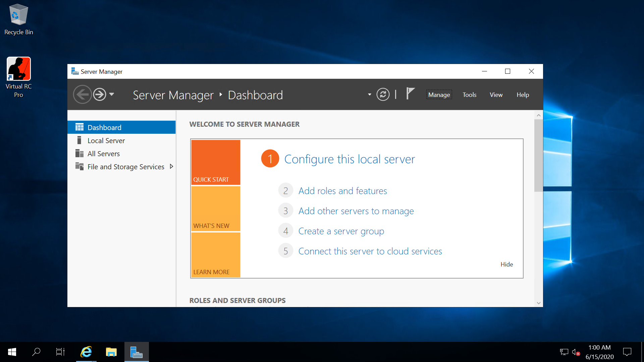The height and width of the screenshot is (362, 644).
Task: Click the vertical scrollbar thumb
Action: (x=538, y=156)
